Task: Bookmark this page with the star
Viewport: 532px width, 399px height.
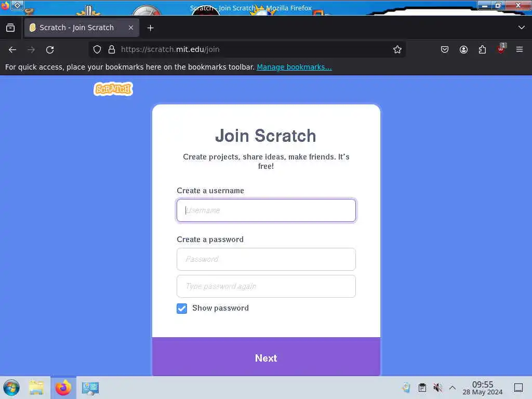Action: pyautogui.click(x=397, y=49)
